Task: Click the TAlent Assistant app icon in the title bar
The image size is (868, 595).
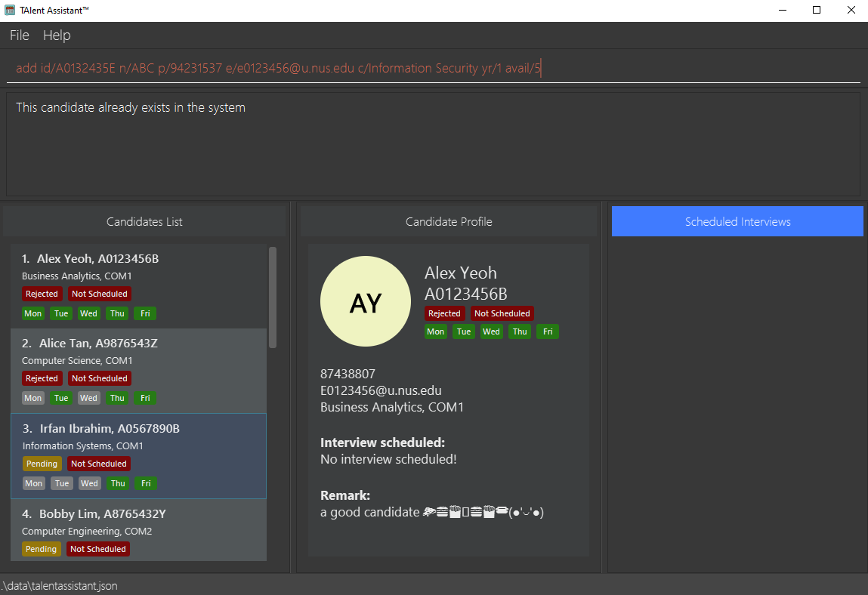Action: pos(9,10)
